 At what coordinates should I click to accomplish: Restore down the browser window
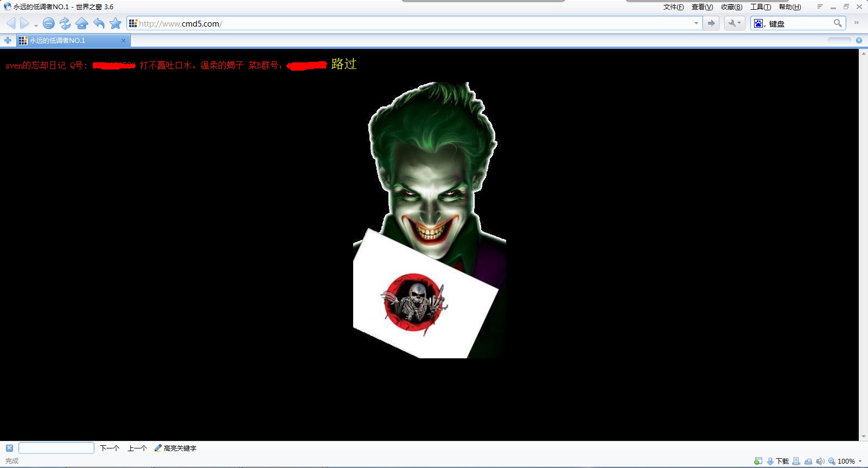click(x=846, y=7)
